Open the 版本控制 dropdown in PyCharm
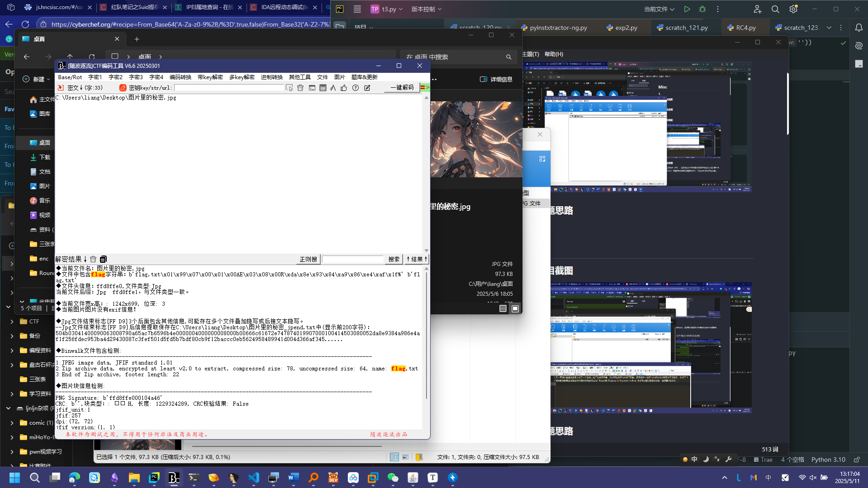Viewport: 868px width, 488px height. [x=426, y=9]
